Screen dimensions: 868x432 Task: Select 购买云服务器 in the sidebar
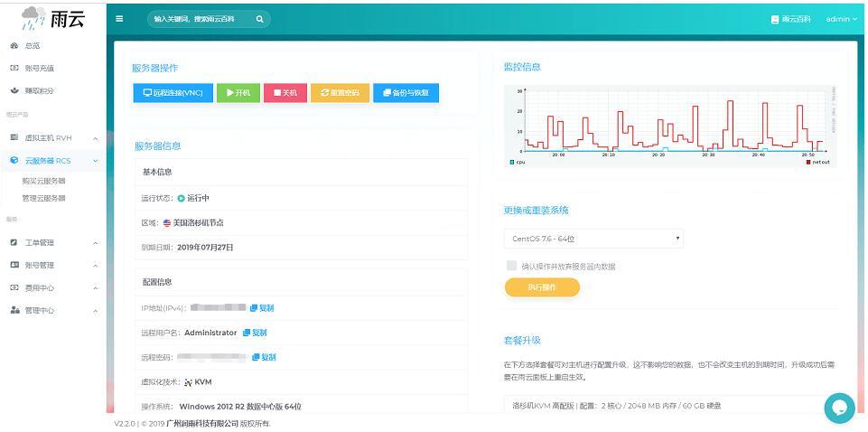click(x=44, y=181)
